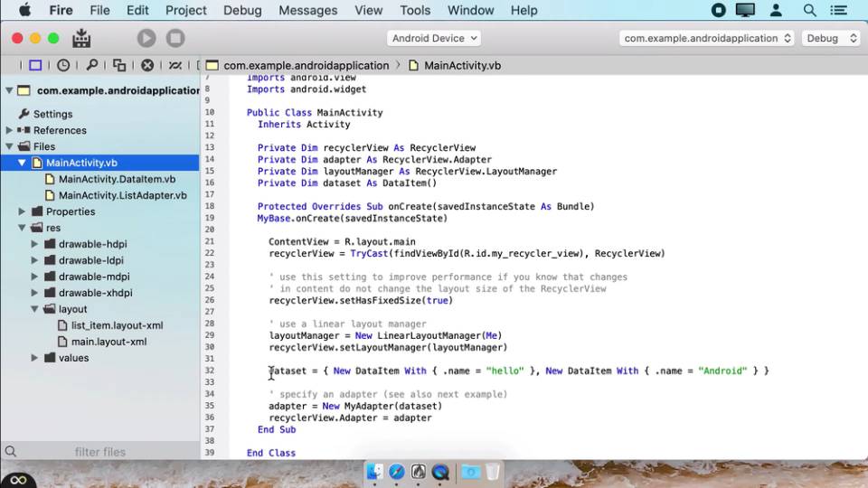Image resolution: width=868 pixels, height=488 pixels.
Task: Expand the drawable-hdpi folder
Action: click(35, 244)
